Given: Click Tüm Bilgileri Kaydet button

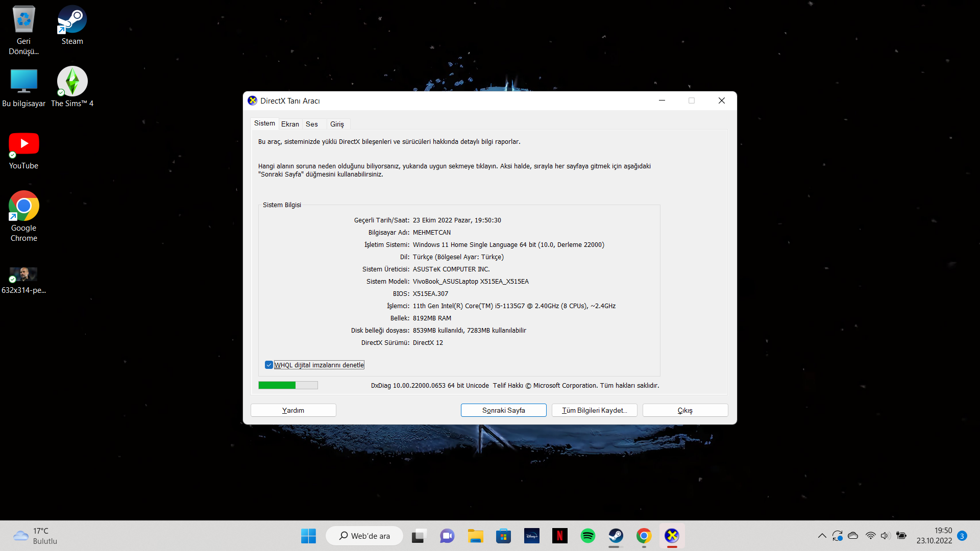Looking at the screenshot, I should pyautogui.click(x=594, y=410).
